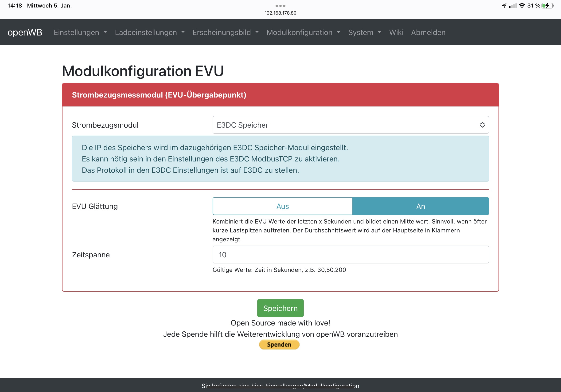Click the yellow Spenden PayPal button
561x392 pixels.
pos(279,344)
